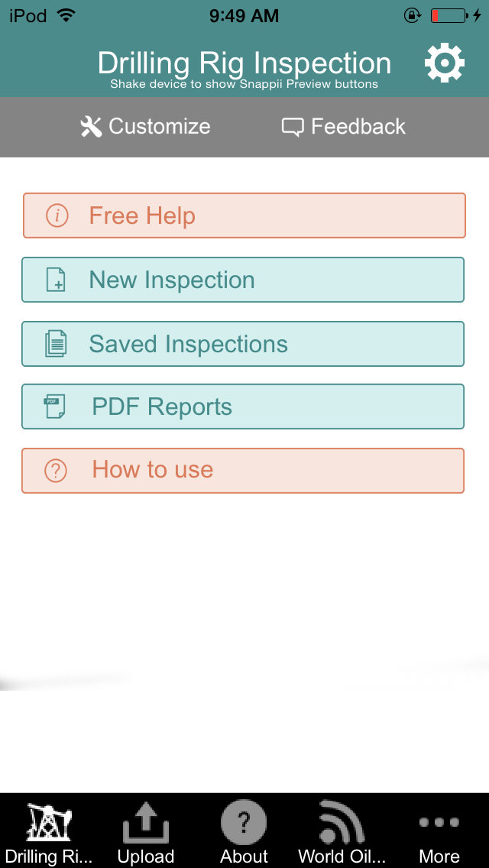
Task: Click the stacked pages Saved Inspections icon
Action: 55,344
